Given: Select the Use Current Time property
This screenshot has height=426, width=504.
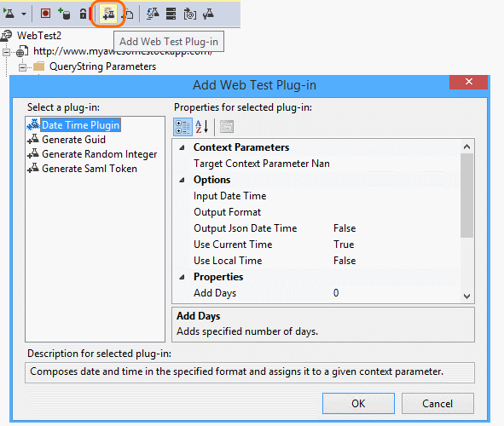Looking at the screenshot, I should pyautogui.click(x=233, y=245).
